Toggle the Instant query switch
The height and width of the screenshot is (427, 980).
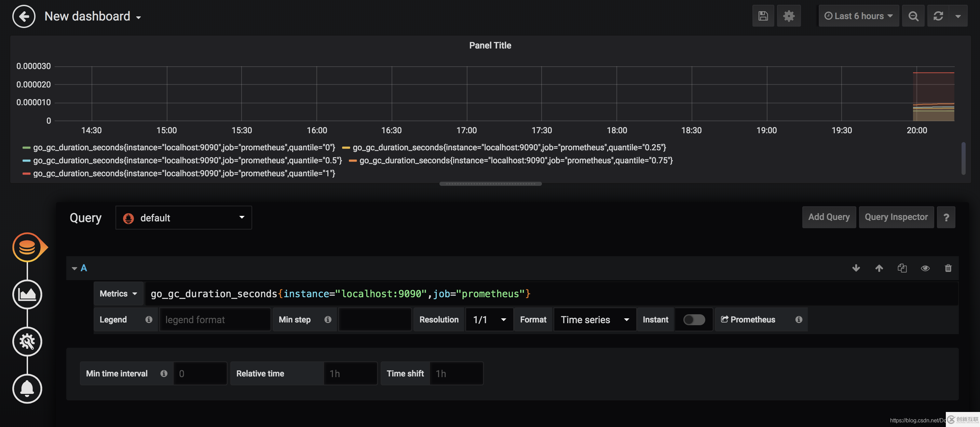pos(694,319)
